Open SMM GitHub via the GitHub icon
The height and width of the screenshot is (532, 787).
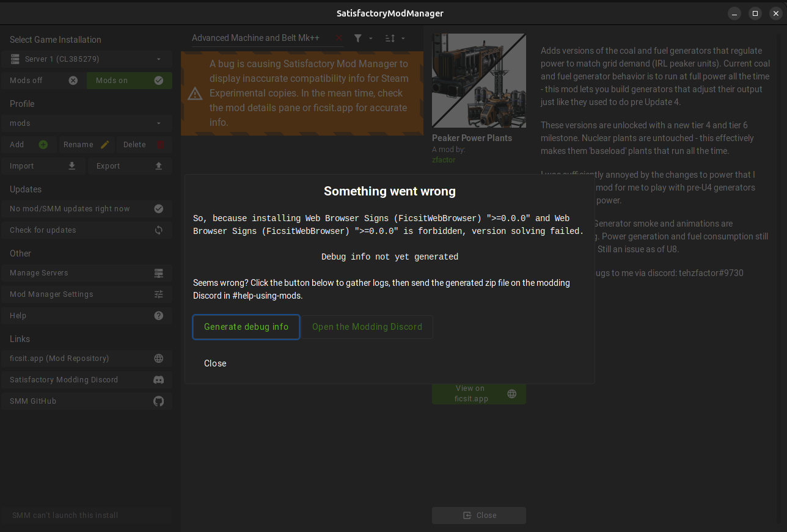[x=159, y=401]
